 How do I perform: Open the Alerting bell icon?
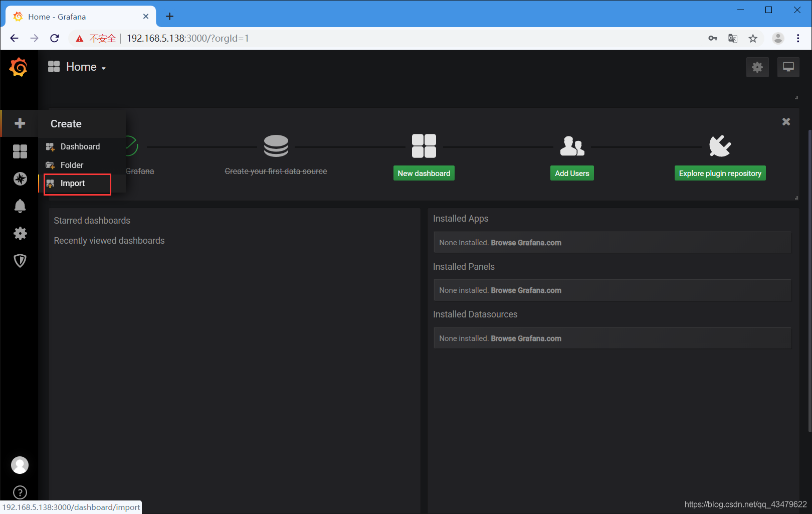click(x=20, y=206)
